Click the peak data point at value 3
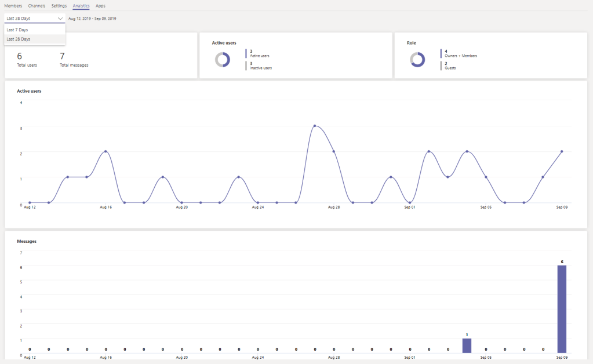The height and width of the screenshot is (364, 593). [315, 126]
